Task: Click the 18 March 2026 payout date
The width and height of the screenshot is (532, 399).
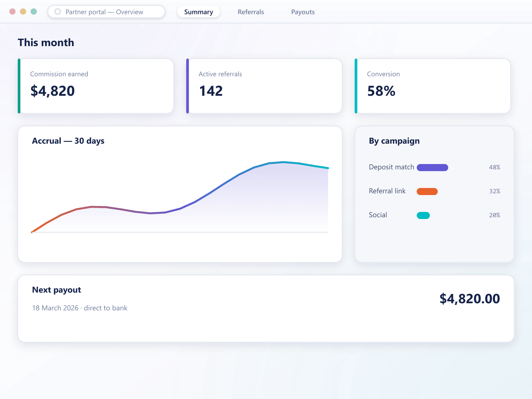Action: pos(55,308)
